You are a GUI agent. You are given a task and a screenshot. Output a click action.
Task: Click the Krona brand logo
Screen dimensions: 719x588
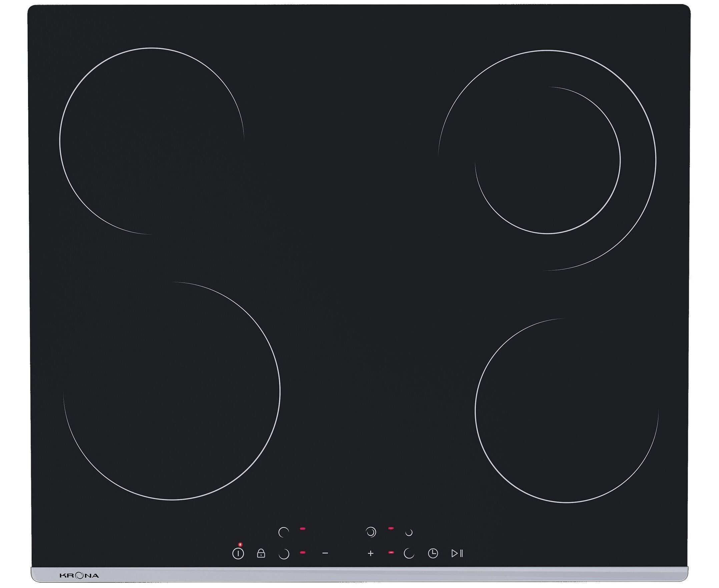[79, 575]
